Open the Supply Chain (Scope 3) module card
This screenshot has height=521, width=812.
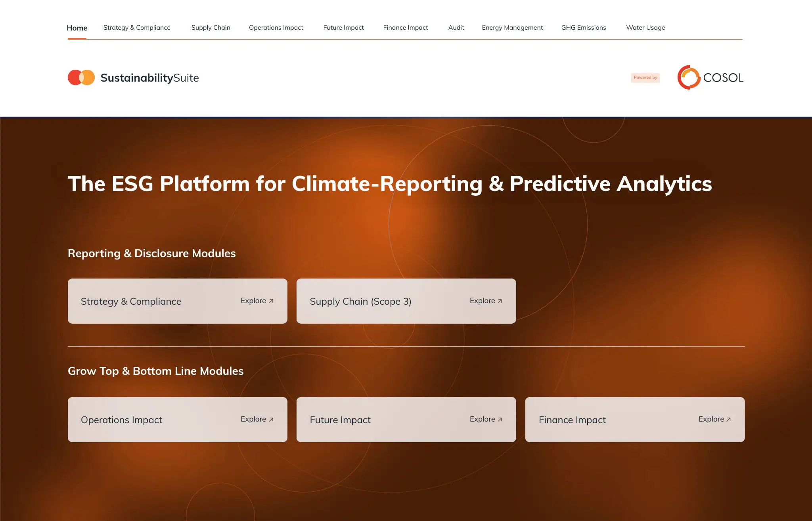click(406, 301)
